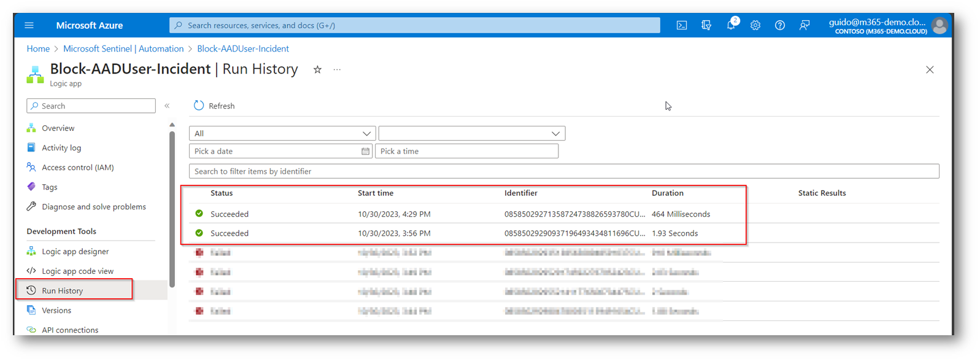This screenshot has height=361, width=980.
Task: Open the Azure portal hamburger menu
Action: tap(29, 25)
